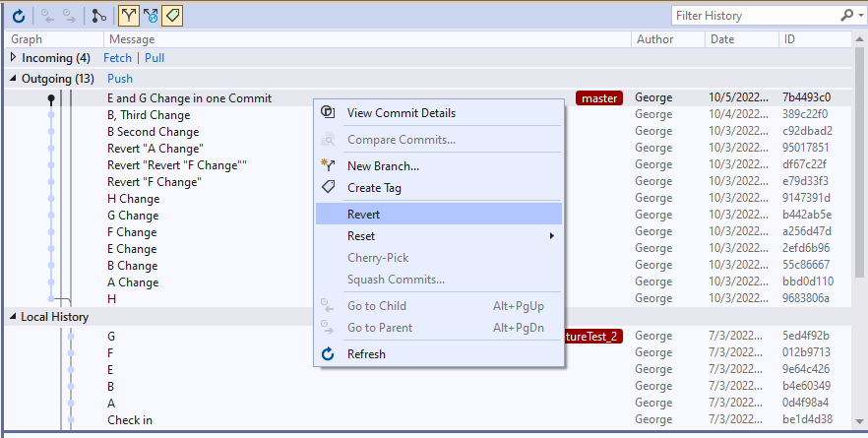Toggle the Show Remote Branches button
This screenshot has height=438, width=868.
coord(150,16)
